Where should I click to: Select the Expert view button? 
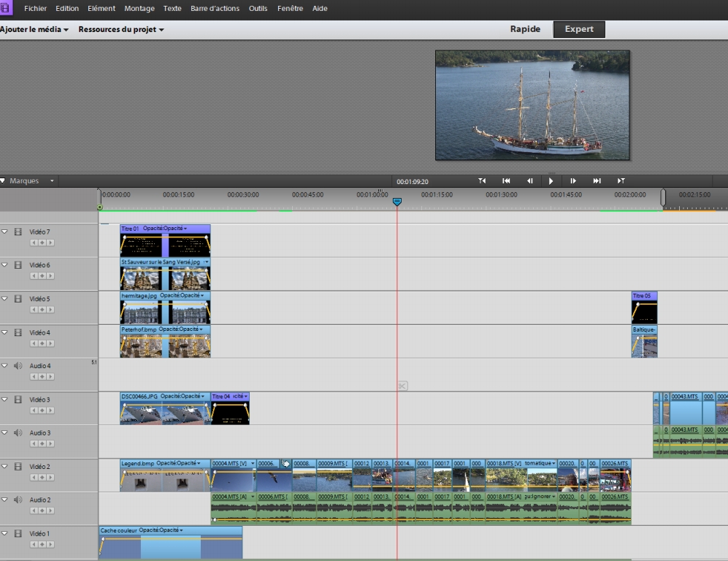pos(579,29)
